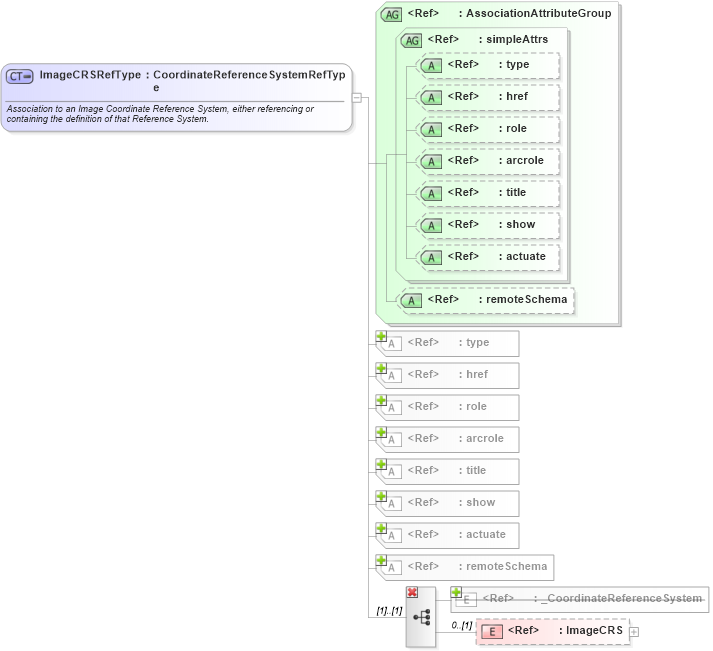Image resolution: width=713 pixels, height=651 pixels.
Task: Click the E icon of ImageCRS element
Action: (x=492, y=631)
